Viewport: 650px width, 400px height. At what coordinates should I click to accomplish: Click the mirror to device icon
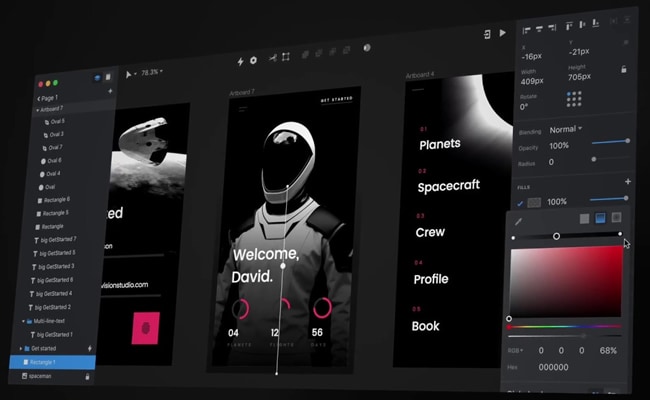[x=488, y=34]
